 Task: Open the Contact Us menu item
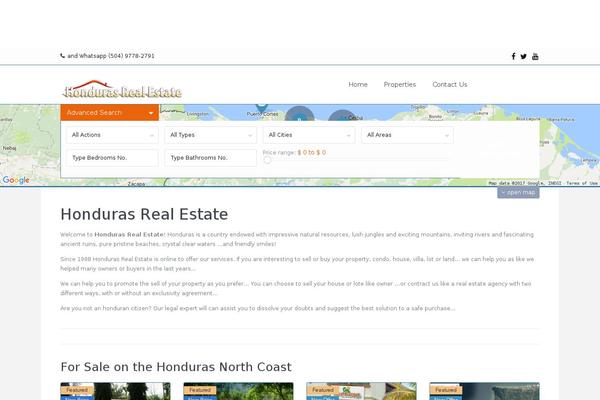[450, 85]
